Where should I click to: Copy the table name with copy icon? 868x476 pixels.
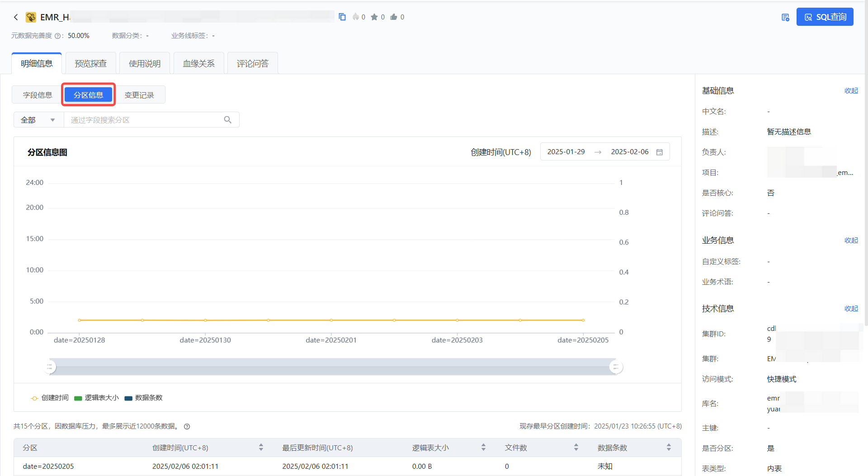342,17
